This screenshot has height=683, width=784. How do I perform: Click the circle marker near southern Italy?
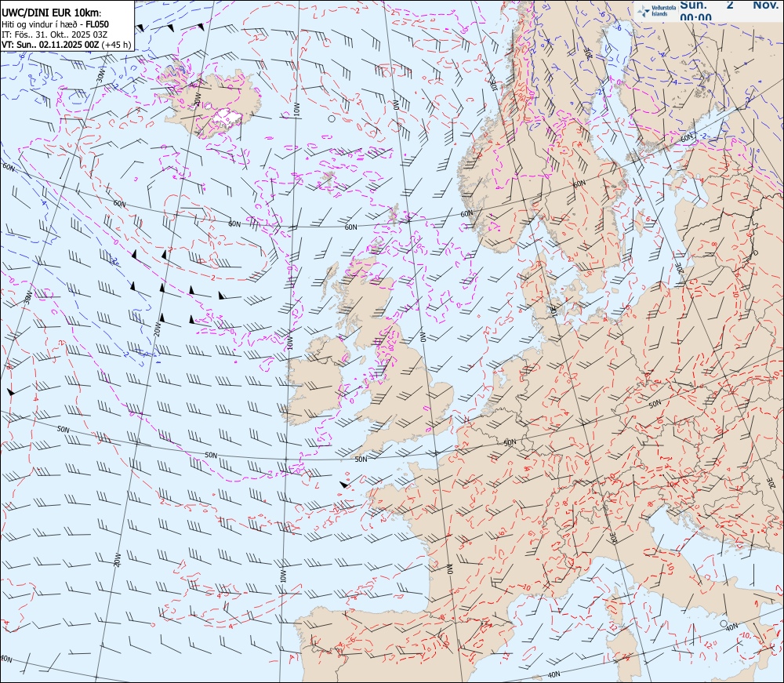pyautogui.click(x=723, y=623)
